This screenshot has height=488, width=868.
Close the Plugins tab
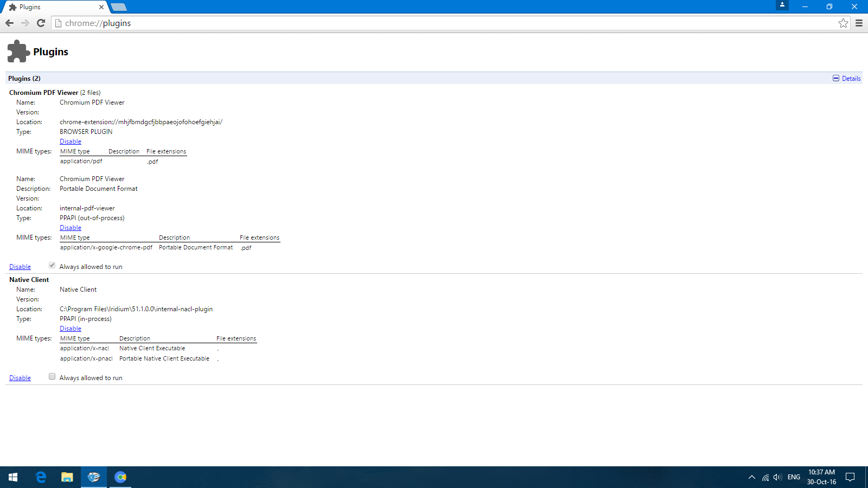(101, 7)
